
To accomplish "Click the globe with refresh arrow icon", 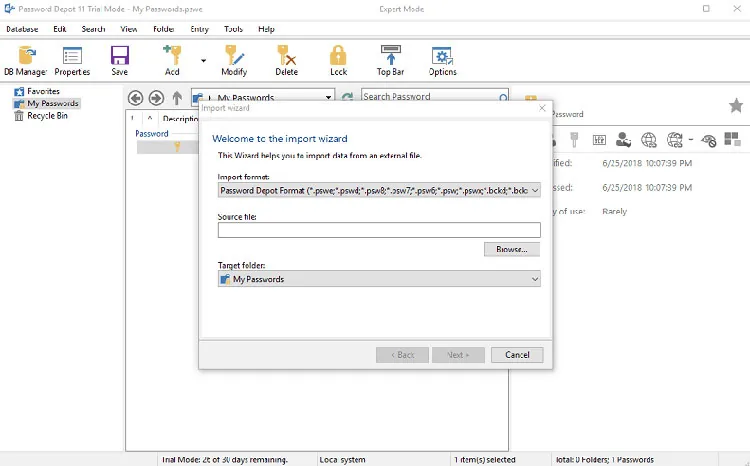I will click(674, 140).
